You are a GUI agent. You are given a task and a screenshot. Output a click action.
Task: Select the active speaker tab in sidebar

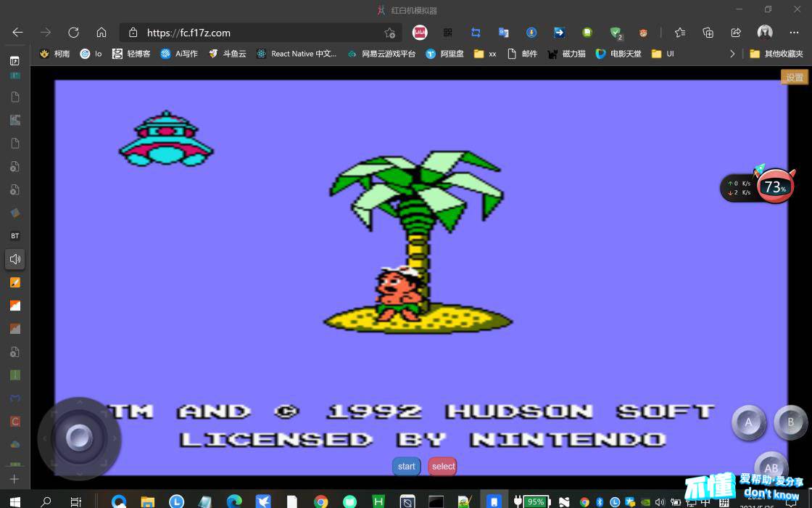point(15,258)
